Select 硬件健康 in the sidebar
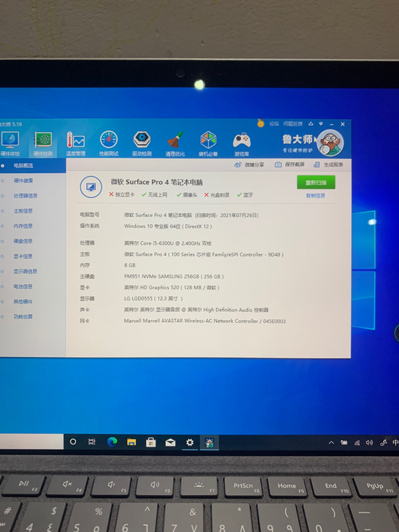 [23, 180]
